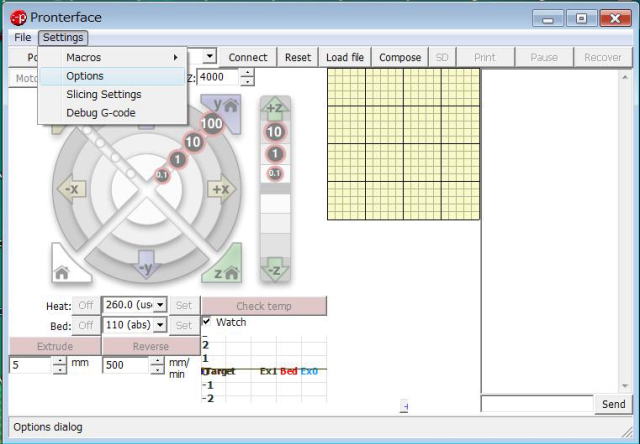Screen dimensions: 640x444
Task: Increase the Z feedrate 4000 value
Action: 247,73
